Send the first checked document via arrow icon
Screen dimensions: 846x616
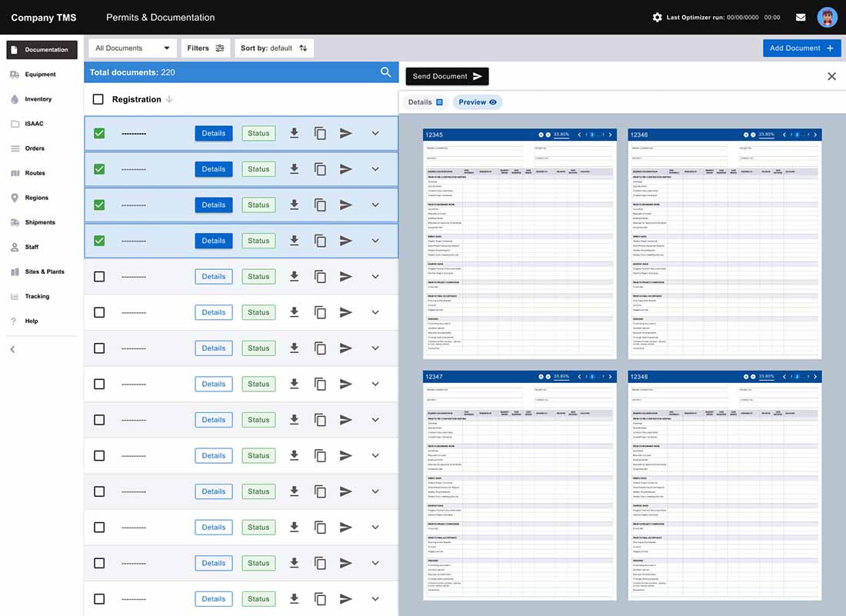[346, 133]
